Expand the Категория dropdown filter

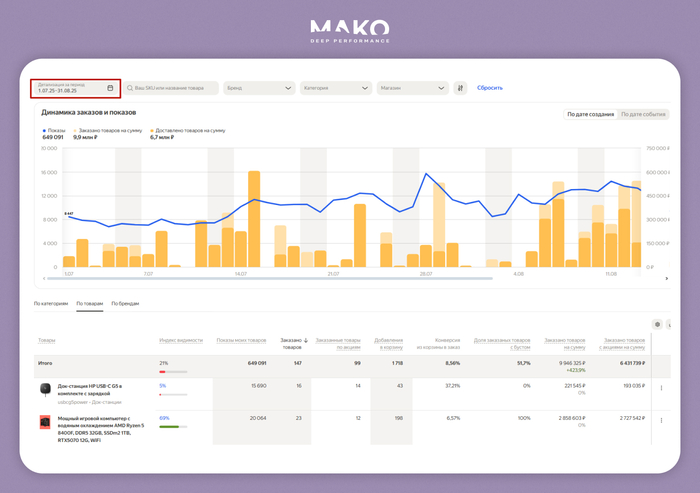pyautogui.click(x=336, y=88)
